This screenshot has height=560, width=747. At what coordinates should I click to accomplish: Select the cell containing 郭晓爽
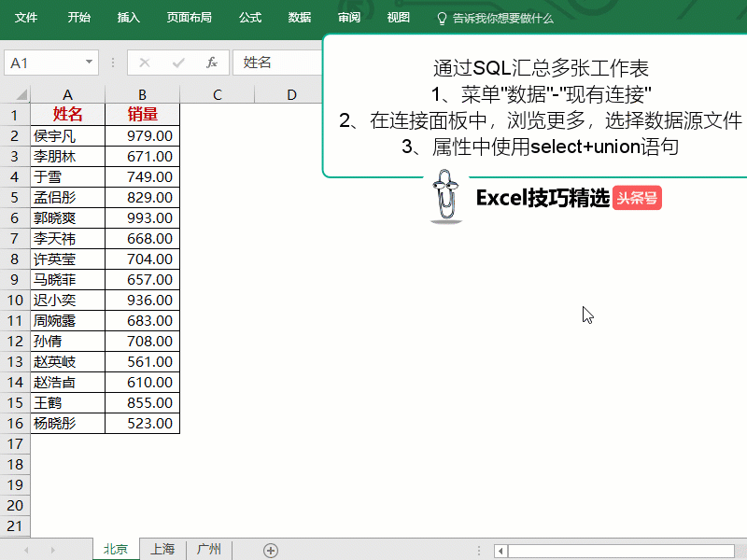(x=67, y=217)
